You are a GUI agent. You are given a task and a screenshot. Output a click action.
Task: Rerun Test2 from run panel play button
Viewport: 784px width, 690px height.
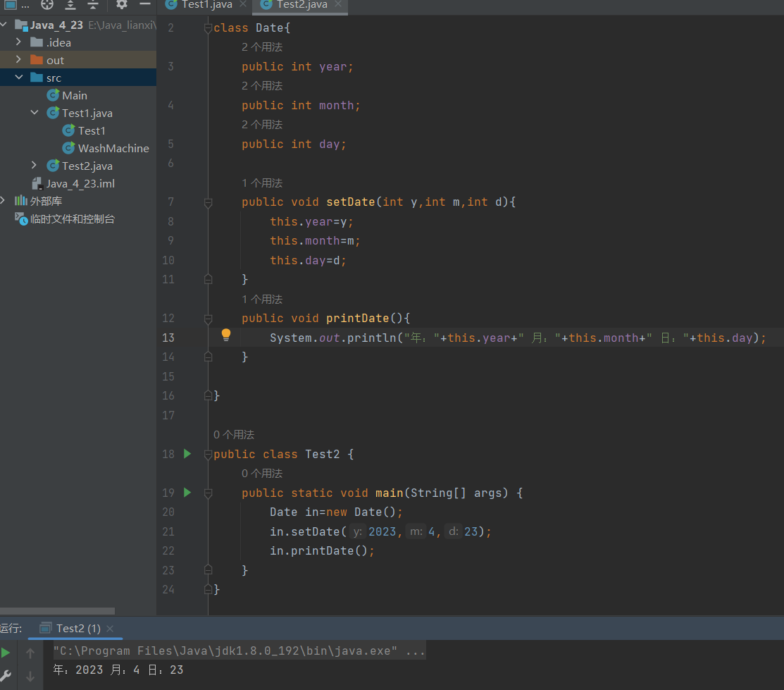(x=6, y=653)
